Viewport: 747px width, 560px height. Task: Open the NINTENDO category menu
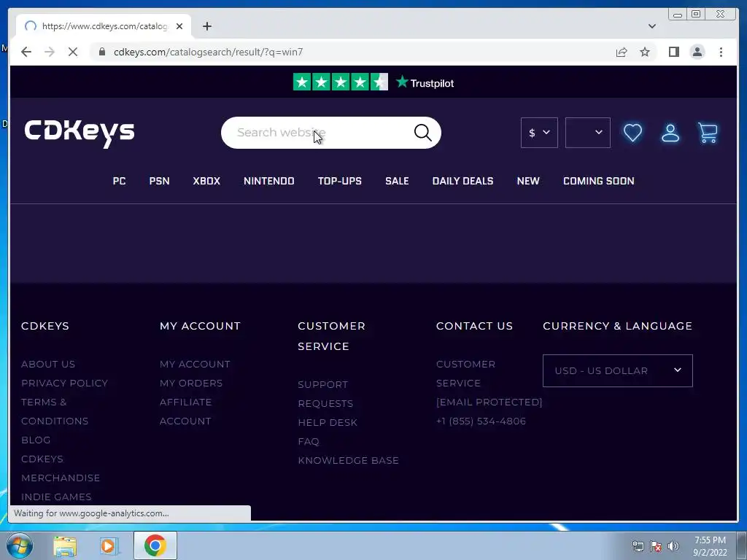click(268, 181)
